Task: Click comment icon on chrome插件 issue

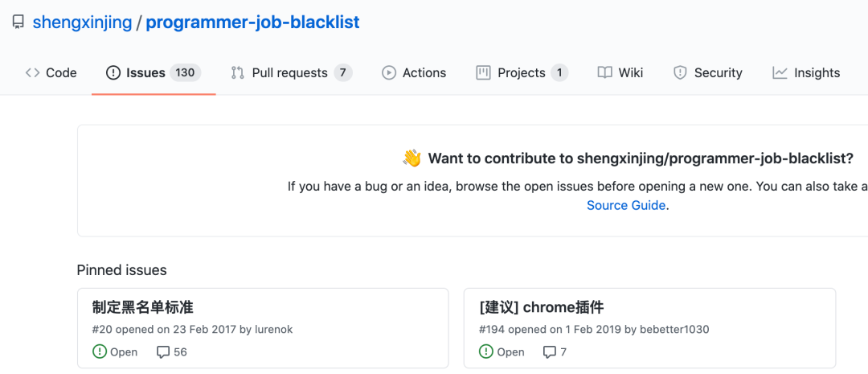Action: [x=550, y=352]
